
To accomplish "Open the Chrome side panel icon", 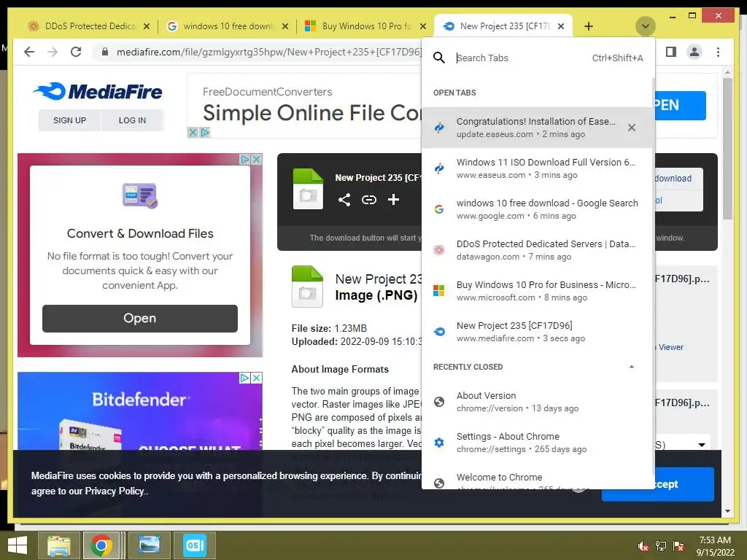I will [x=671, y=52].
